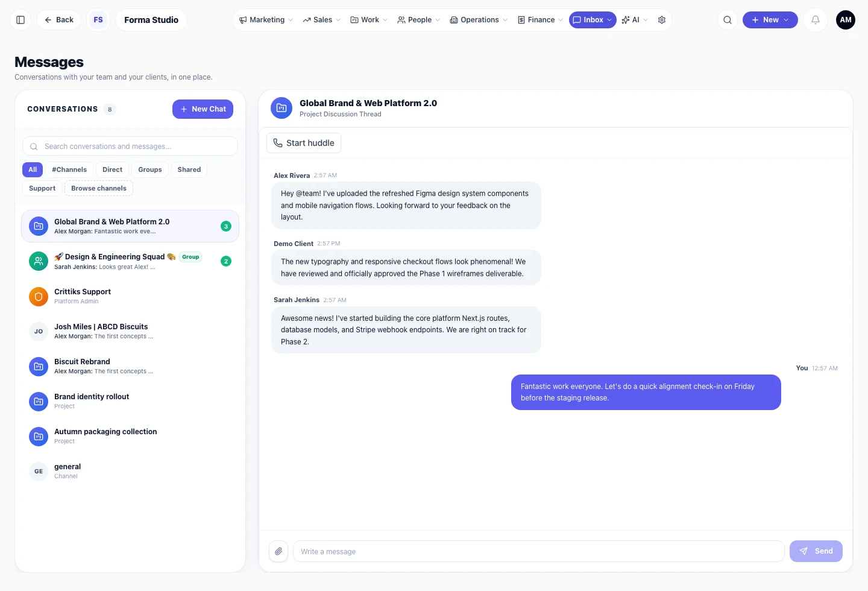
Task: Start a huddle in this thread
Action: (x=304, y=143)
